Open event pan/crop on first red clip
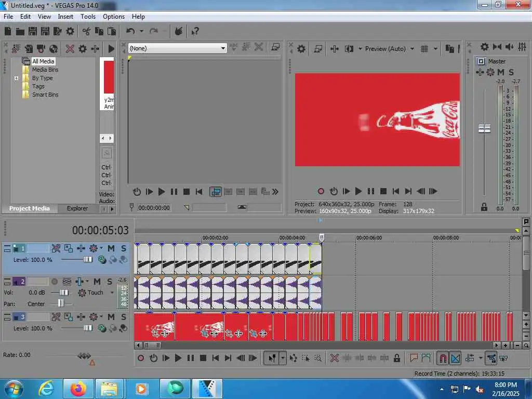Image resolution: width=532 pixels, height=399 pixels. click(x=155, y=334)
